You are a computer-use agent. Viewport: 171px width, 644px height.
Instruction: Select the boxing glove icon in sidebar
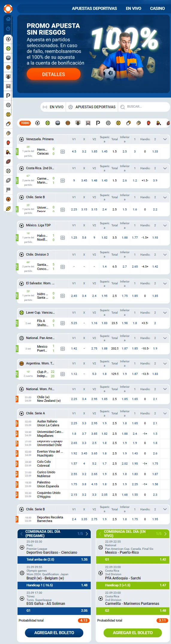(x=8, y=143)
